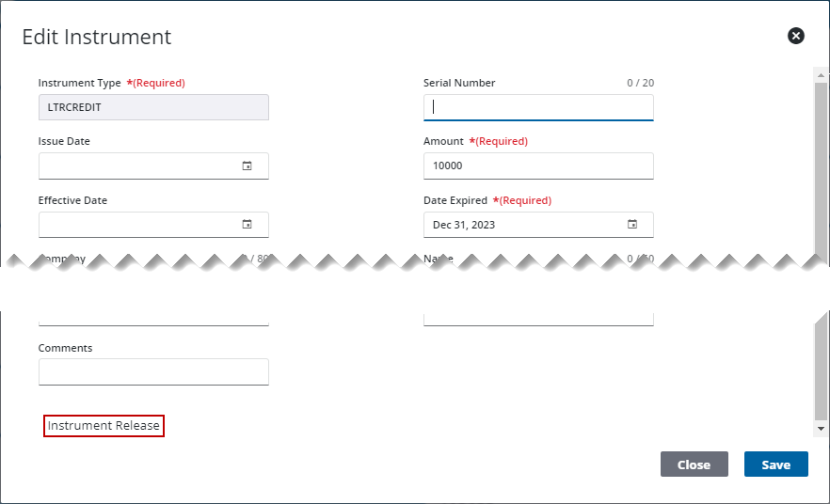Click the scrollbar up arrow
This screenshot has height=504, width=830.
(821, 75)
